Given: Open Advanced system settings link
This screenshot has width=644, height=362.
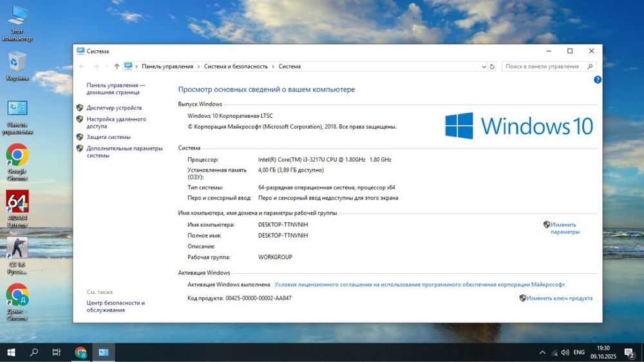Looking at the screenshot, I should [124, 152].
